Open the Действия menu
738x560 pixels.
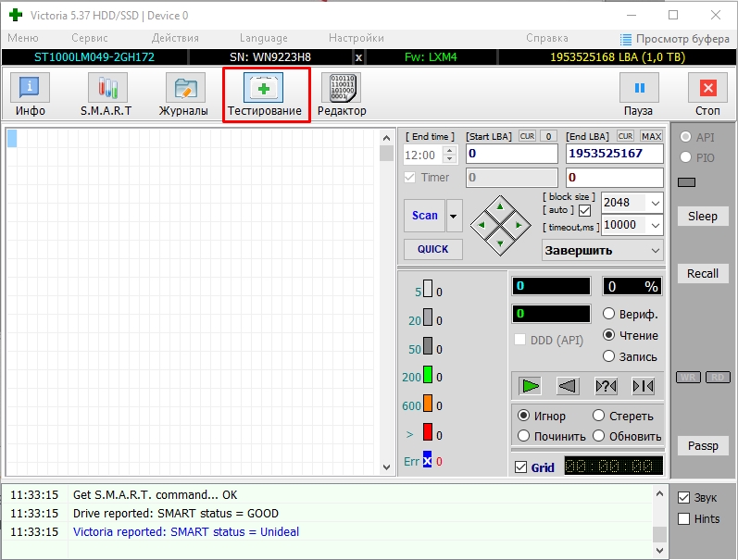point(175,38)
